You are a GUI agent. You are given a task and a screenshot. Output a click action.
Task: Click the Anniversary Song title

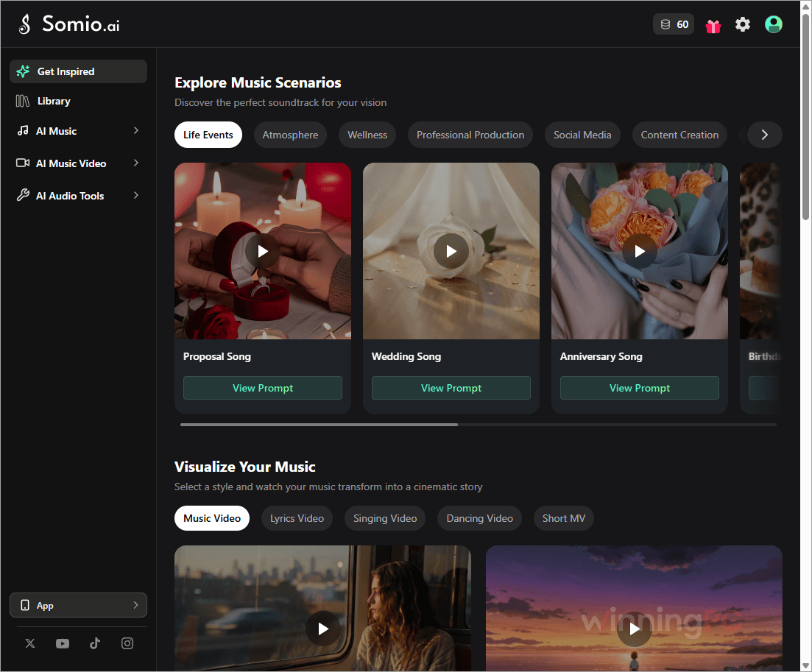[601, 356]
